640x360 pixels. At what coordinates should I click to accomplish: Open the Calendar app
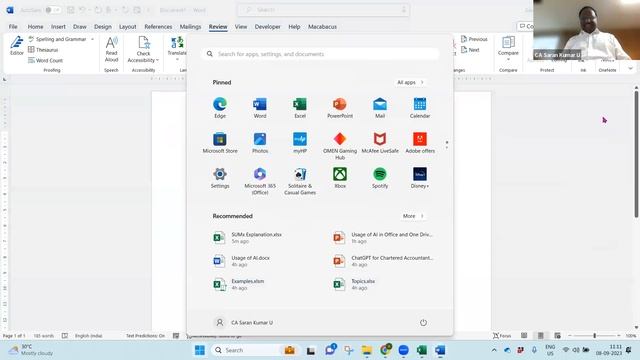420,108
